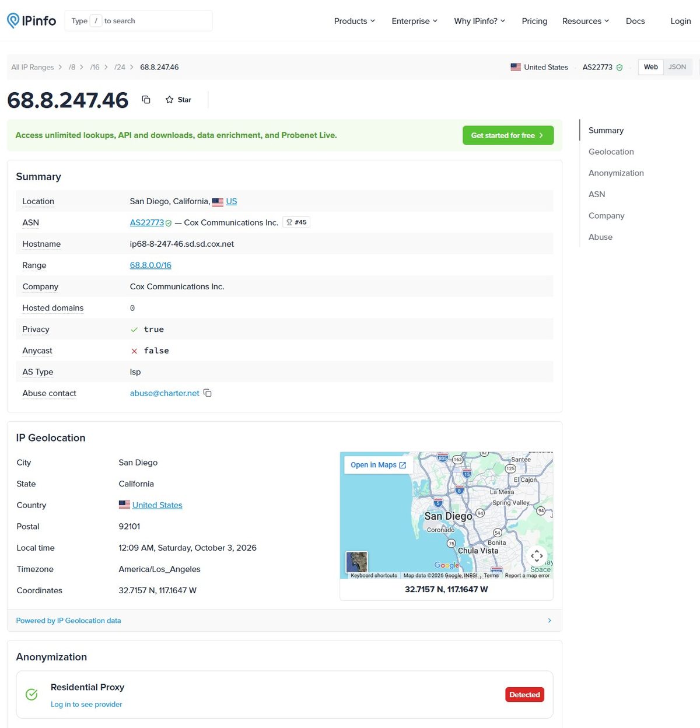Open the /8 breadcrumb
This screenshot has width=700, height=728.
coord(72,68)
